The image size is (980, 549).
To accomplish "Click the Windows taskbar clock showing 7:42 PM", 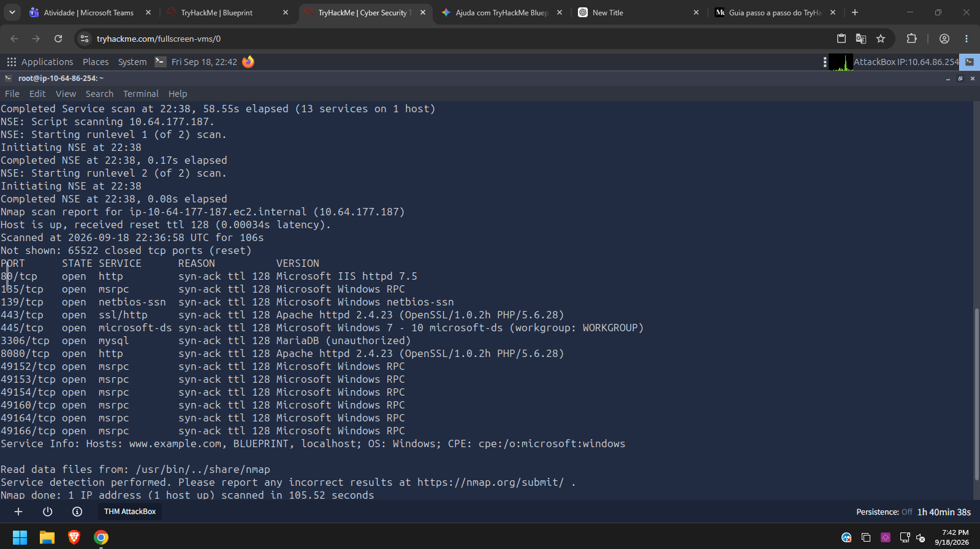I will pos(952,537).
